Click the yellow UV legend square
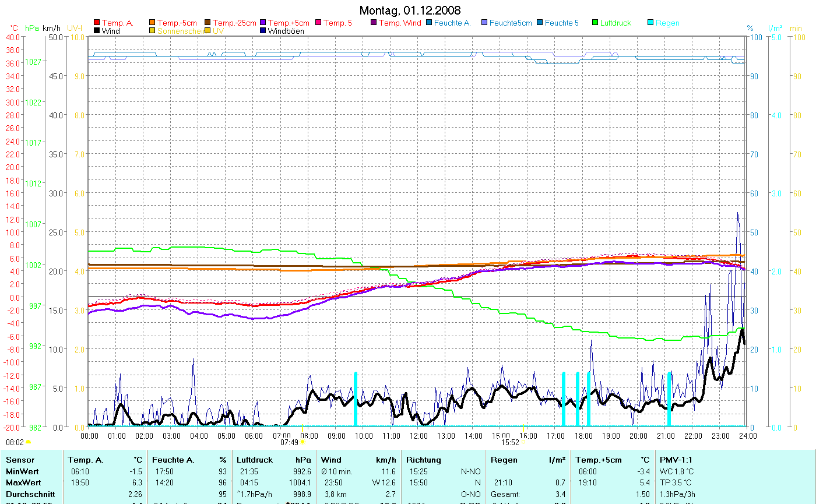This screenshot has height=504, width=816. pos(208,31)
